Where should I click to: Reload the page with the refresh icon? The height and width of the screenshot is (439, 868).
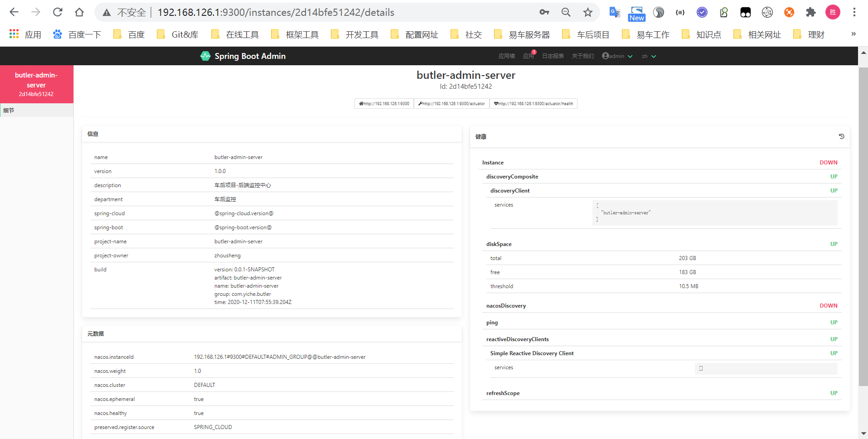[x=58, y=12]
